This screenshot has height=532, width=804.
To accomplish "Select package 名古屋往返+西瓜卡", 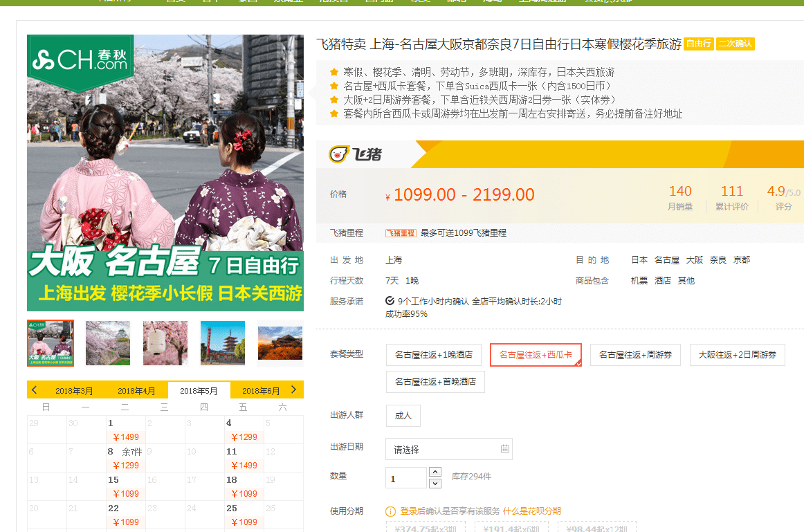I will 536,355.
